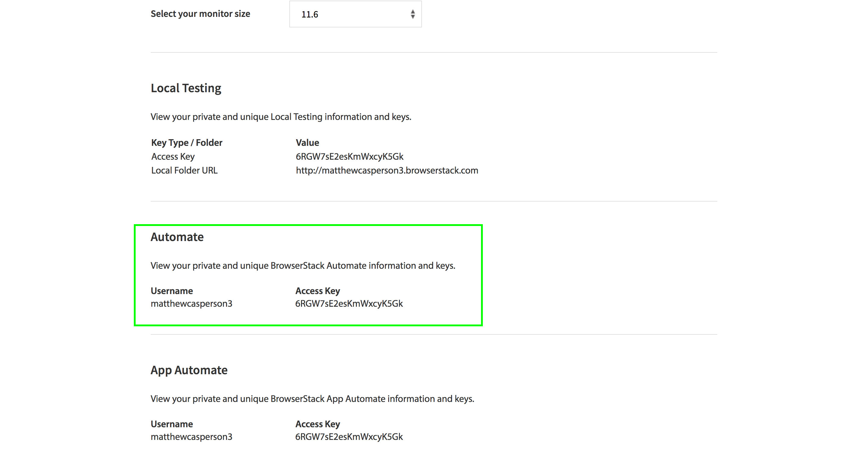Screen dimensions: 868x464
Task: Click the 'Key Type / Folder' column header
Action: click(x=187, y=143)
